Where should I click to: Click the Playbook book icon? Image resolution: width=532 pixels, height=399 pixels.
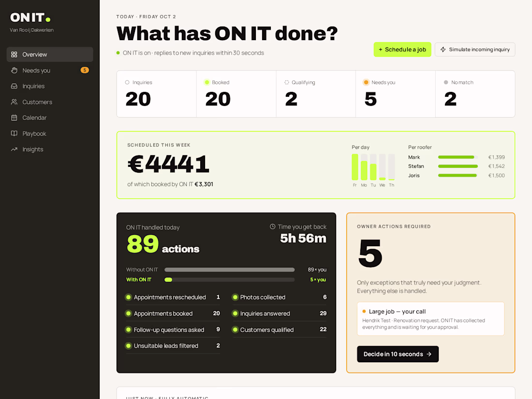click(x=14, y=133)
